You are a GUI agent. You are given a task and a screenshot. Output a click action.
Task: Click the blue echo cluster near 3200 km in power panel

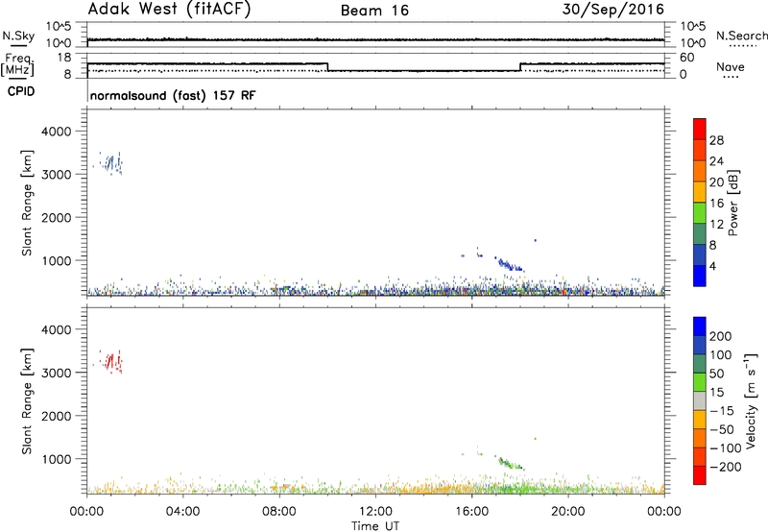tap(110, 163)
